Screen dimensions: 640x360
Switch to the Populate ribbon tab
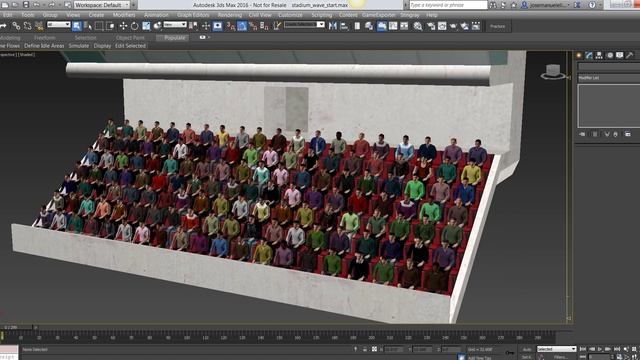pyautogui.click(x=175, y=38)
